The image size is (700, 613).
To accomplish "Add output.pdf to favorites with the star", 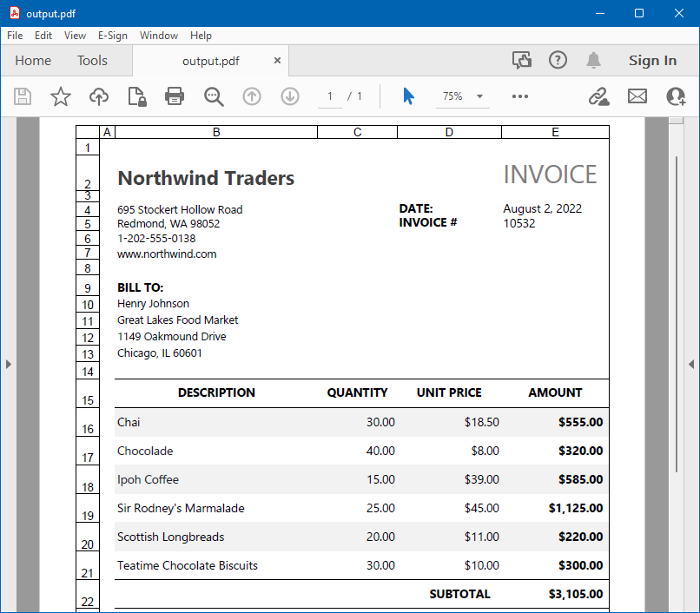I will [x=61, y=96].
